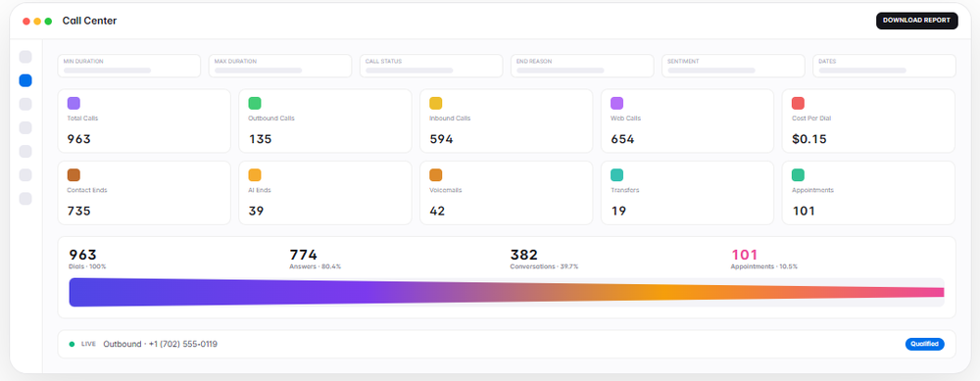The width and height of the screenshot is (980, 381).
Task: Click the AI Ends value 39
Action: tap(256, 212)
